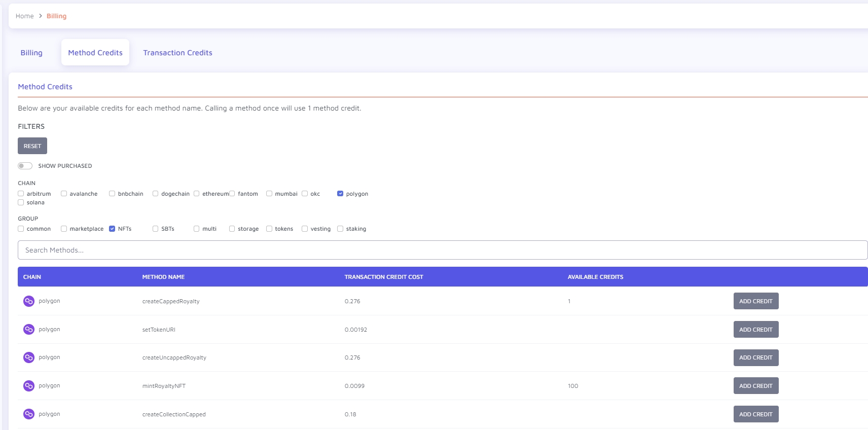Toggle the Show Purchased switch
This screenshot has height=430, width=868.
pos(25,166)
